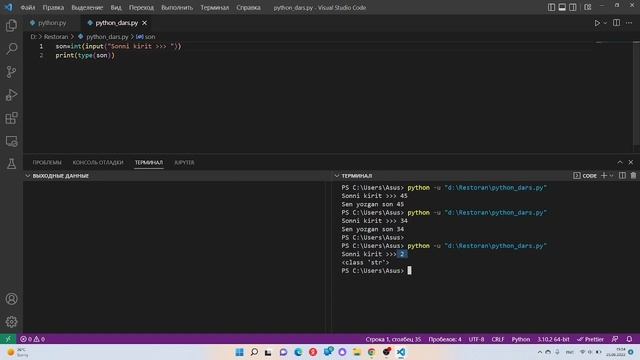Screen dimensions: 640x360
Task: Maximize panel with up chevron
Action: coord(620,162)
